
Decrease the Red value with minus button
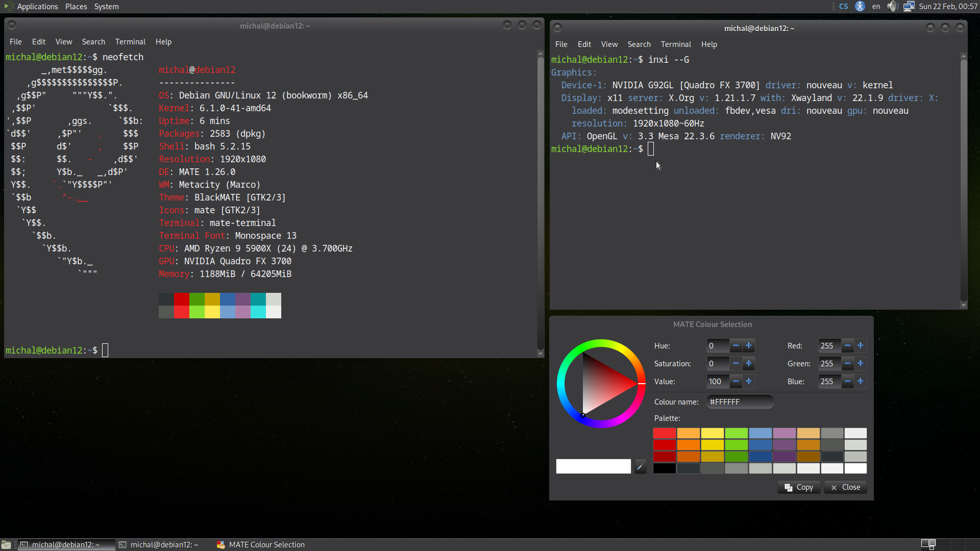click(847, 346)
